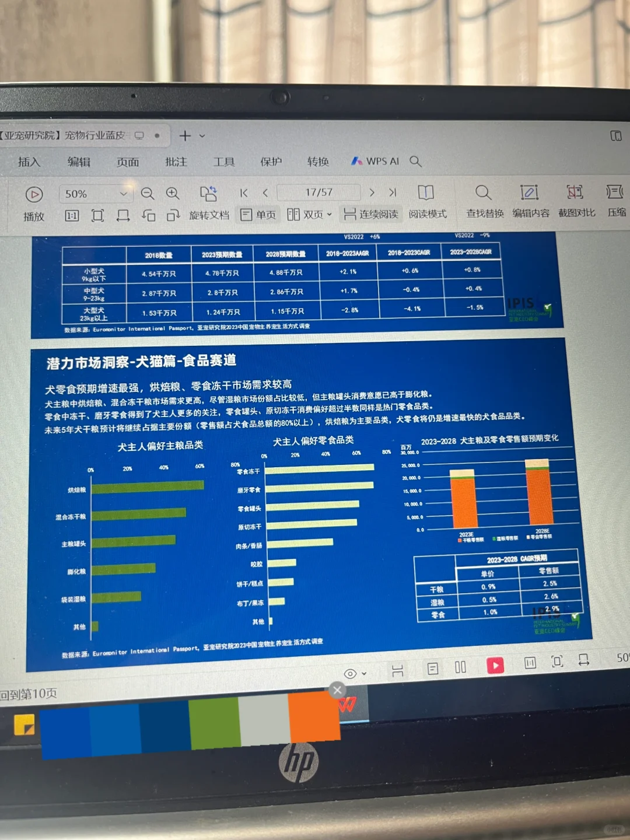Screen dimensions: 630x840
Task: Click the 压缩 compress icon
Action: 615,201
